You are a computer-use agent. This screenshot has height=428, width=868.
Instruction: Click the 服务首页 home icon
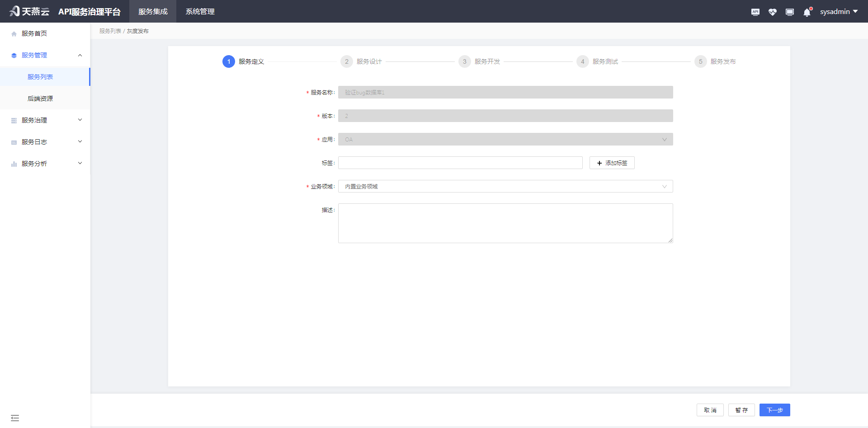14,33
